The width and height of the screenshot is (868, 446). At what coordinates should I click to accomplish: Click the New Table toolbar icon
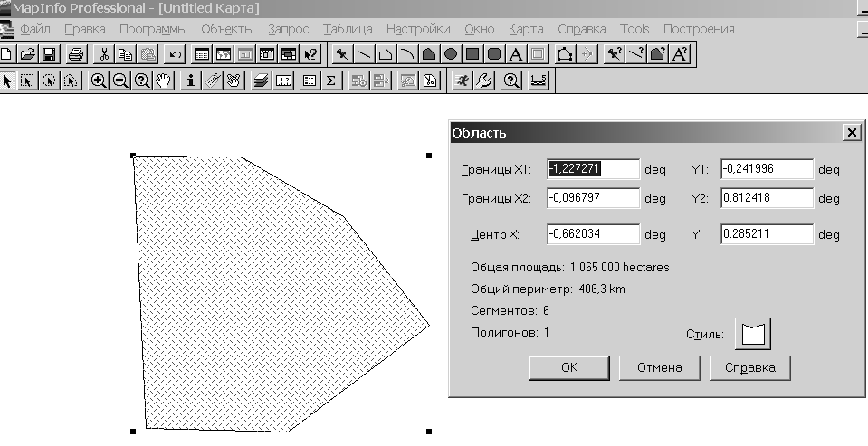tap(6, 54)
